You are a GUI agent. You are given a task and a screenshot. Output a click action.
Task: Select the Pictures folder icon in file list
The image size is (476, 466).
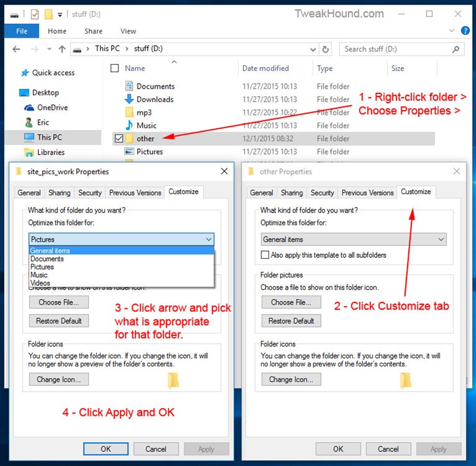129,151
